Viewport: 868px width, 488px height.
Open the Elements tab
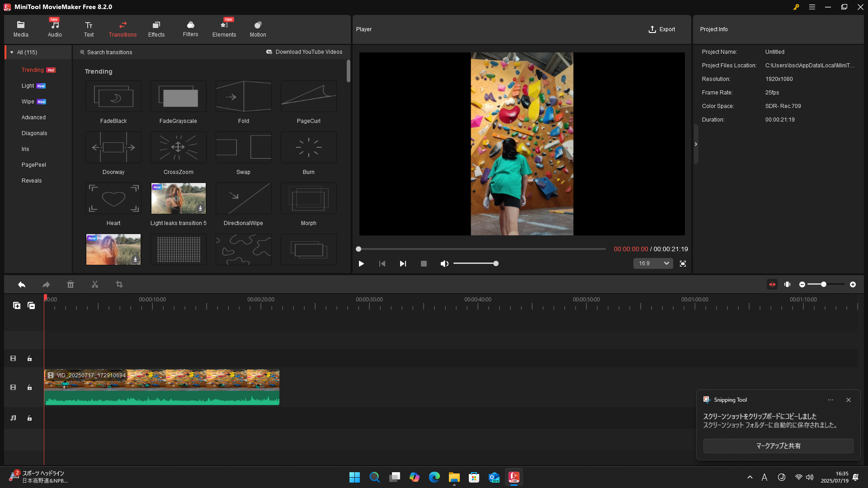pos(224,29)
